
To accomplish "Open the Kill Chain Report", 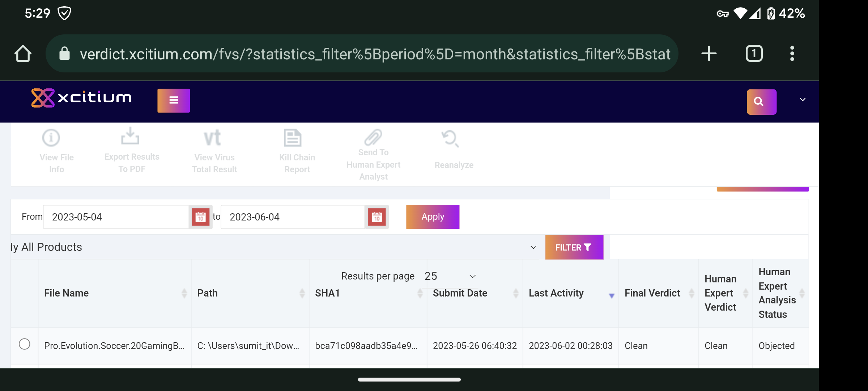I will tap(292, 138).
